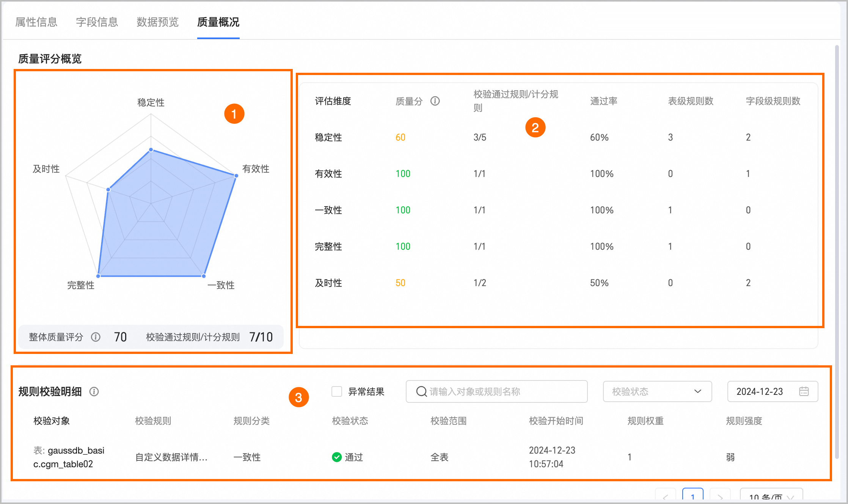Image resolution: width=848 pixels, height=504 pixels.
Task: Click calendar icon in date field
Action: (804, 391)
